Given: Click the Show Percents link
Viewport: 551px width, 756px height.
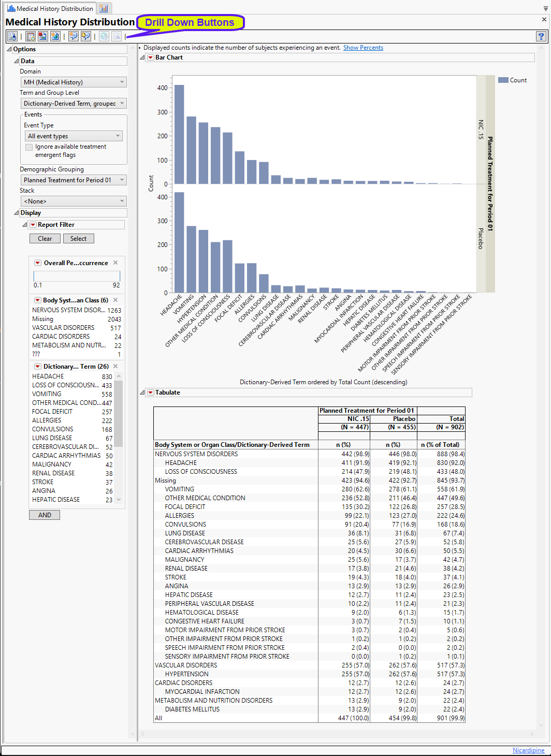Looking at the screenshot, I should pos(363,48).
